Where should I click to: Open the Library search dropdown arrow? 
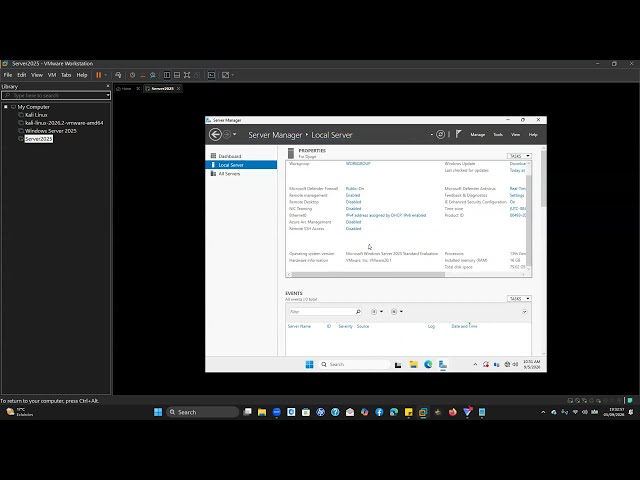pos(108,96)
